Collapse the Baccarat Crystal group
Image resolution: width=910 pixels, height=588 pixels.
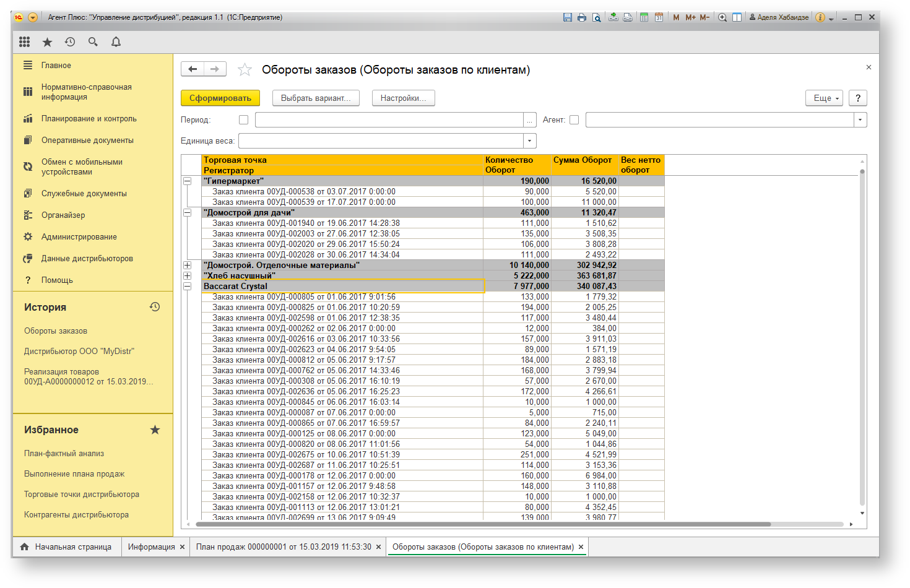click(x=187, y=286)
